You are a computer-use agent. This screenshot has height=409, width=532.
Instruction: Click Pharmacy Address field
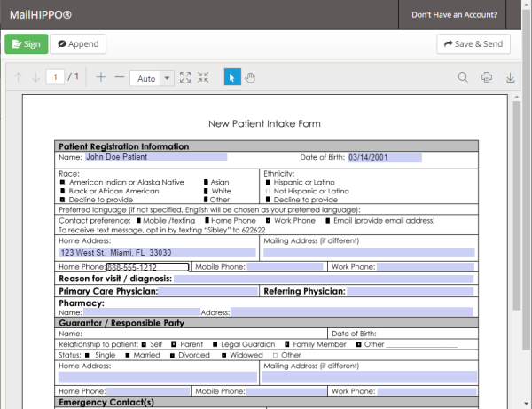(x=351, y=312)
